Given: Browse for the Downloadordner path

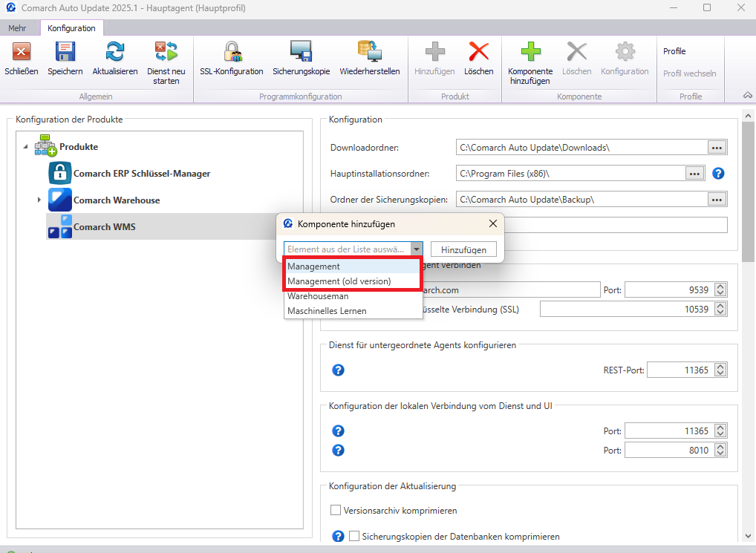Looking at the screenshot, I should pyautogui.click(x=717, y=148).
